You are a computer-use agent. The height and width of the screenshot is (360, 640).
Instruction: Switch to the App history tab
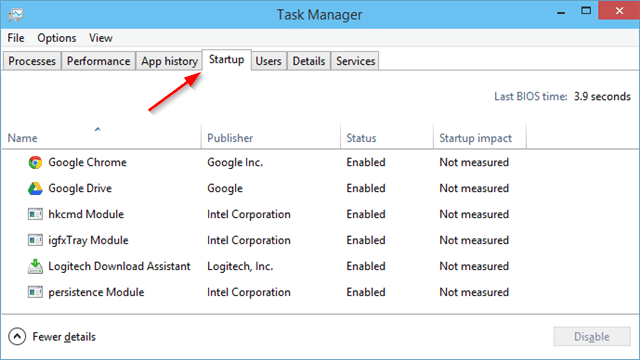[x=169, y=61]
